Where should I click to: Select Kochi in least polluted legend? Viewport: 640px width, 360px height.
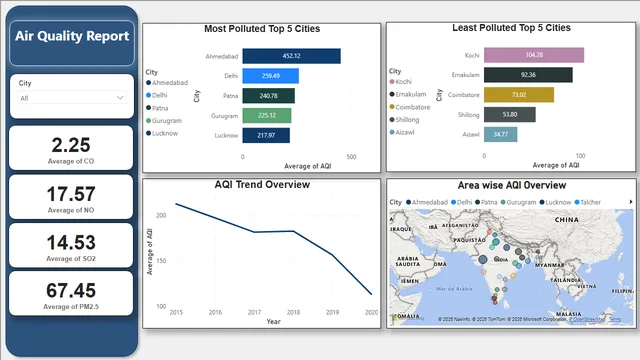(400, 82)
